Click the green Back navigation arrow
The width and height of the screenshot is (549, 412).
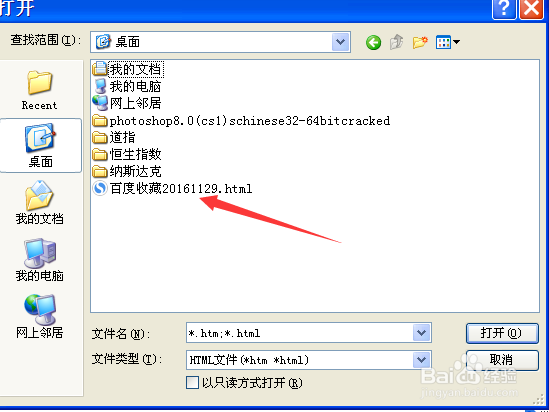[373, 43]
